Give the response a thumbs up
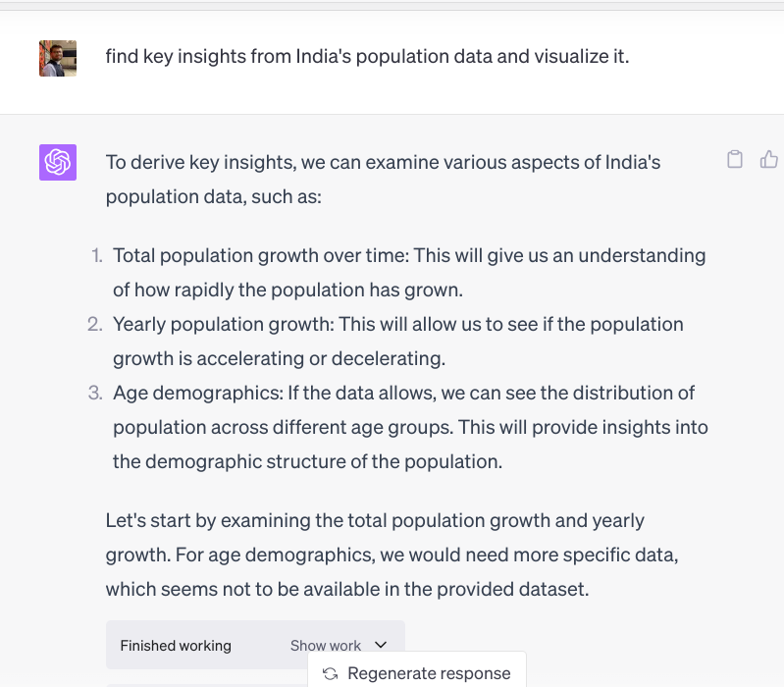 click(769, 160)
